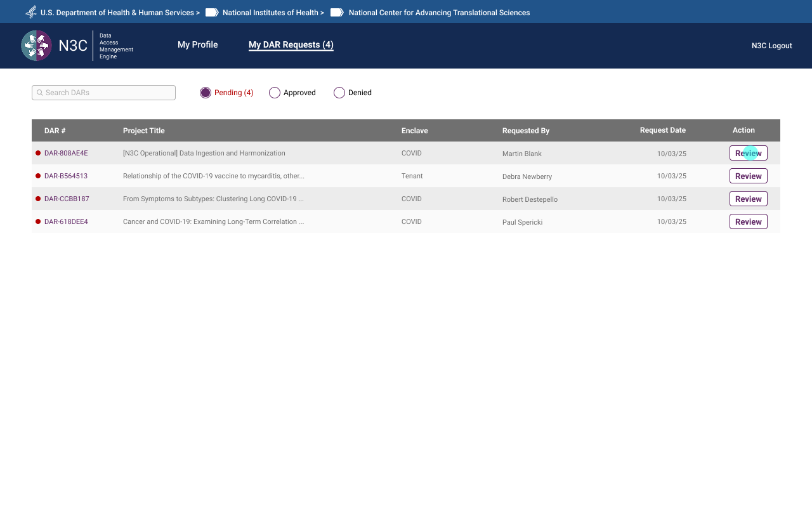Click the N3C Logout option
Image resolution: width=812 pixels, height=528 pixels.
coord(771,45)
